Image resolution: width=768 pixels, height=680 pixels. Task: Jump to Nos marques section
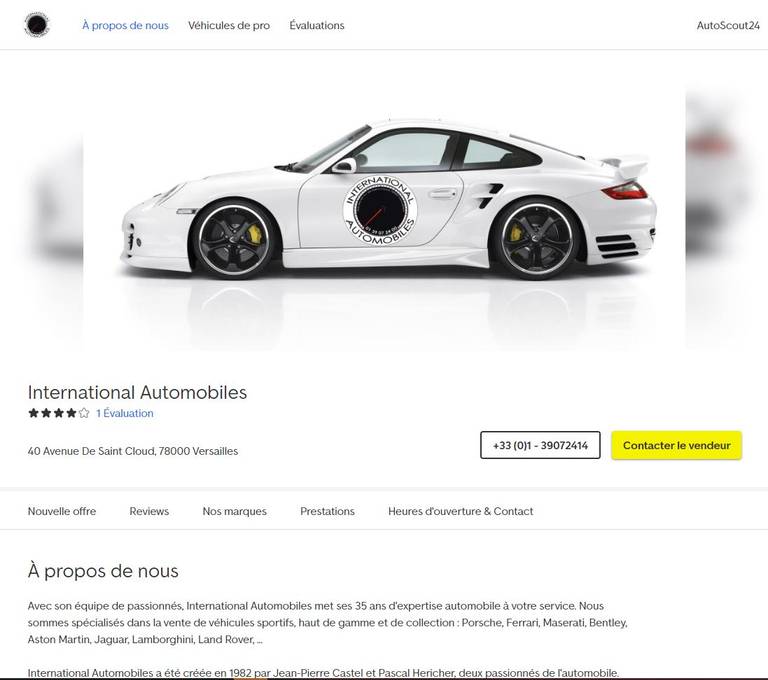point(235,511)
